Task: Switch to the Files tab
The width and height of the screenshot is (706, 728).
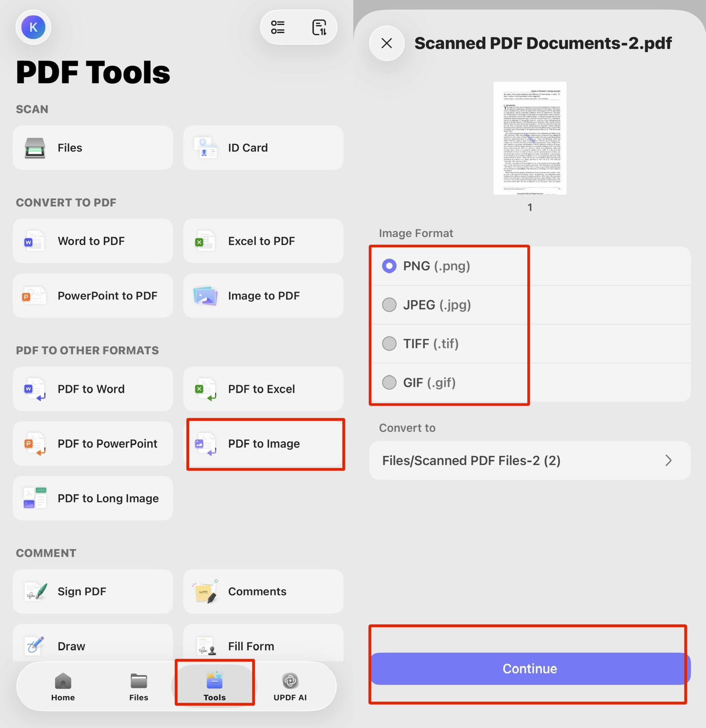Action: [x=139, y=686]
